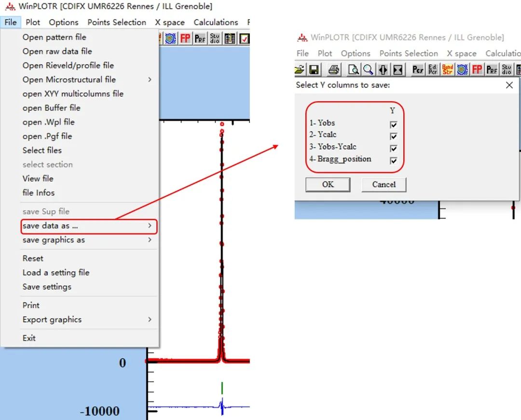Click the floppy disk save icon
This screenshot has height=420, width=521.
(314, 70)
